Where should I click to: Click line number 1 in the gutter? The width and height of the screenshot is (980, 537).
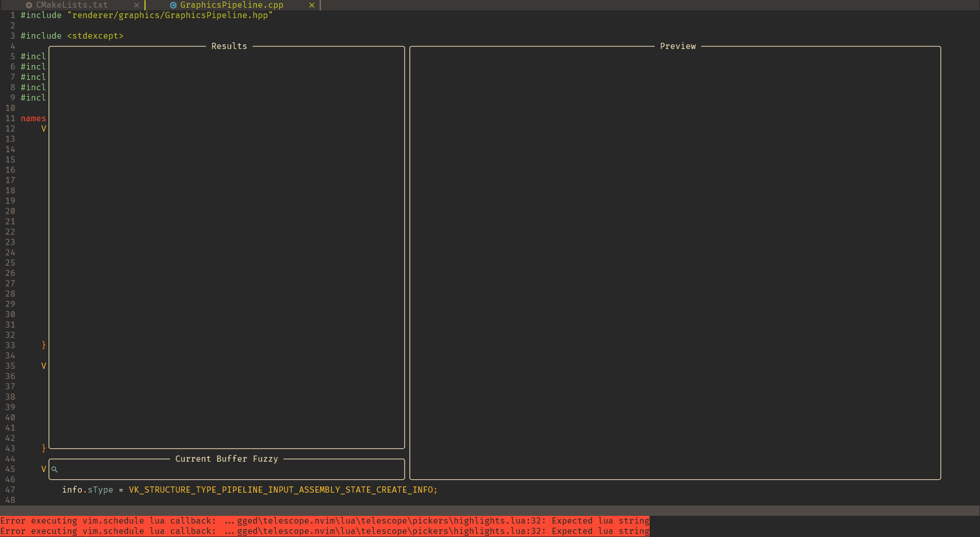13,15
